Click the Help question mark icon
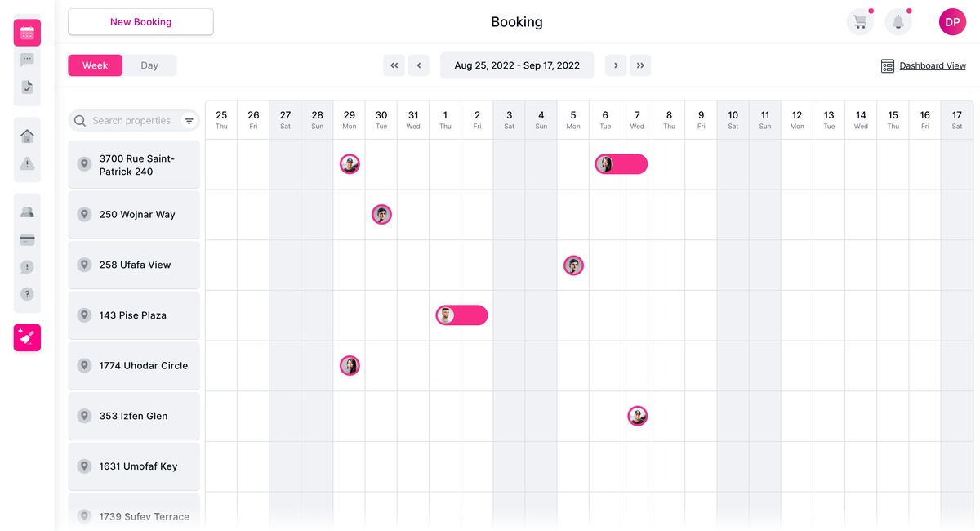 [27, 293]
